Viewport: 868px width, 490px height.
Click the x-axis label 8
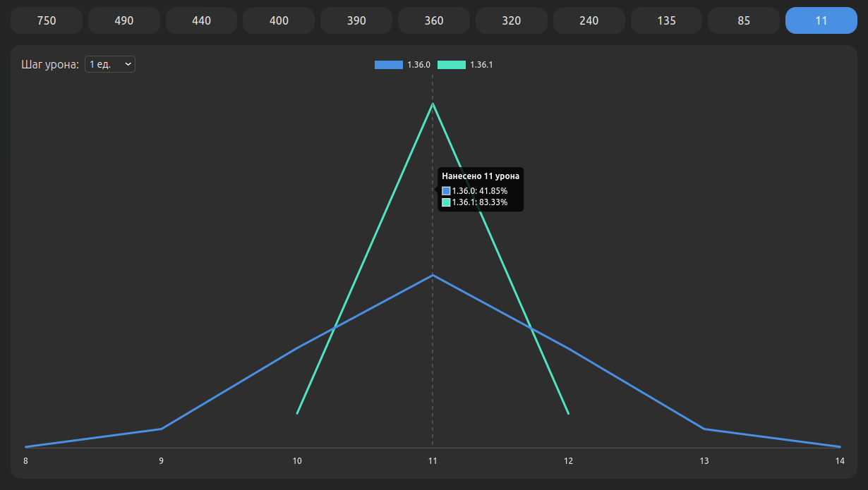(x=25, y=461)
